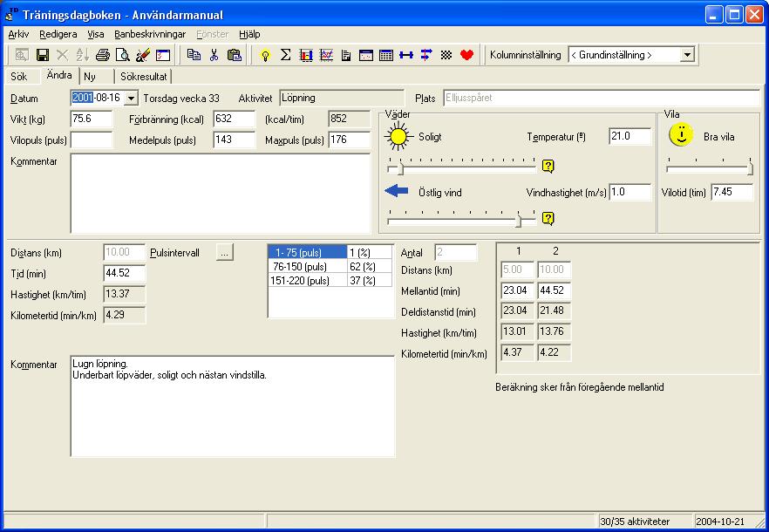
Task: Click the Copy icon in toolbar
Action: (194, 55)
